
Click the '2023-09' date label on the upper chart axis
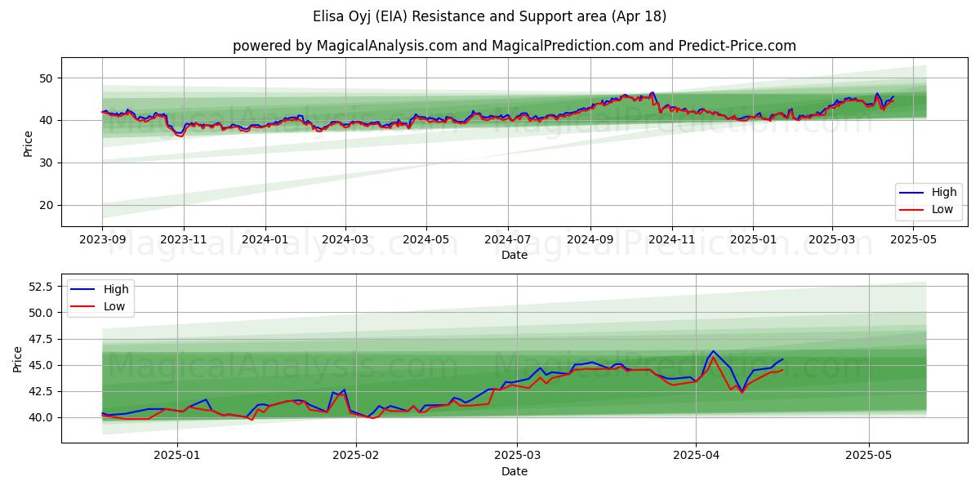tap(102, 240)
